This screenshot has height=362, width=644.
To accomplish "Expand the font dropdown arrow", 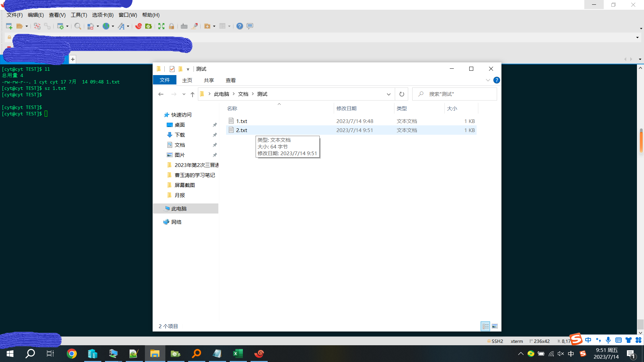I will (128, 26).
